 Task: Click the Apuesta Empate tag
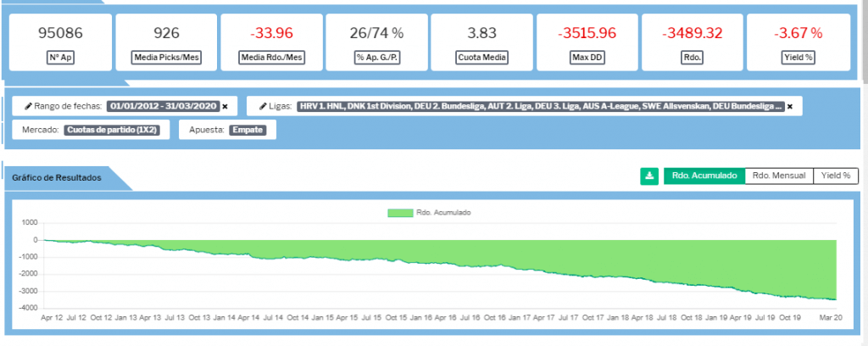[x=249, y=131]
